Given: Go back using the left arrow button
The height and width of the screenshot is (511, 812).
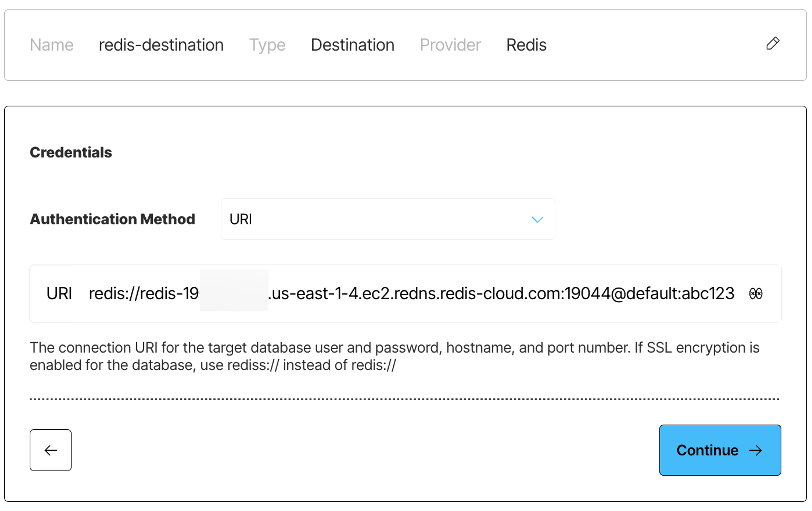Looking at the screenshot, I should [51, 450].
